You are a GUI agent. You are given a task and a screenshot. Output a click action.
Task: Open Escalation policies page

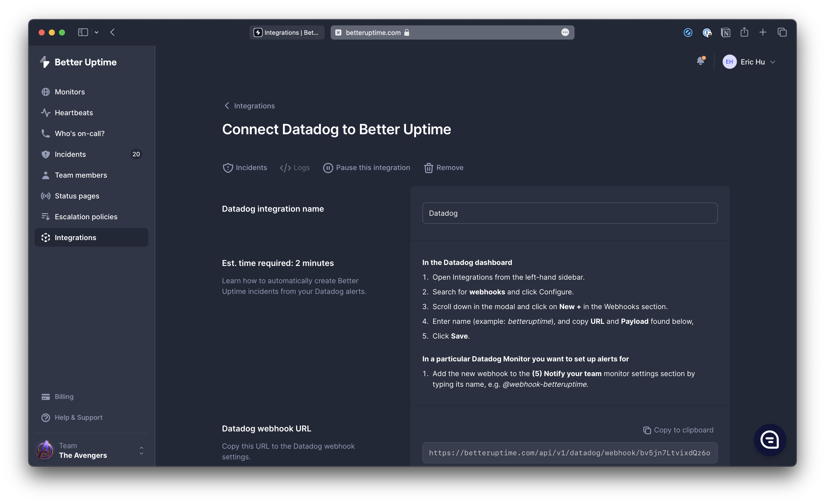coord(91,217)
